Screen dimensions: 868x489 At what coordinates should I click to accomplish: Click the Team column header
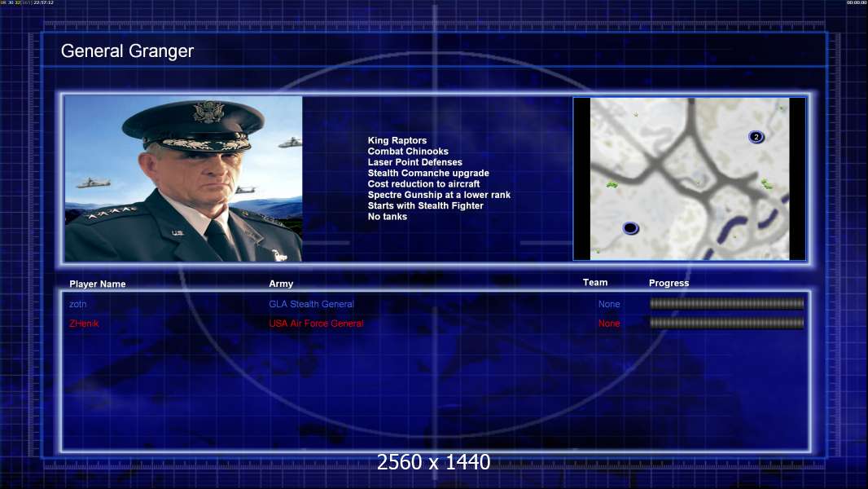coord(595,283)
